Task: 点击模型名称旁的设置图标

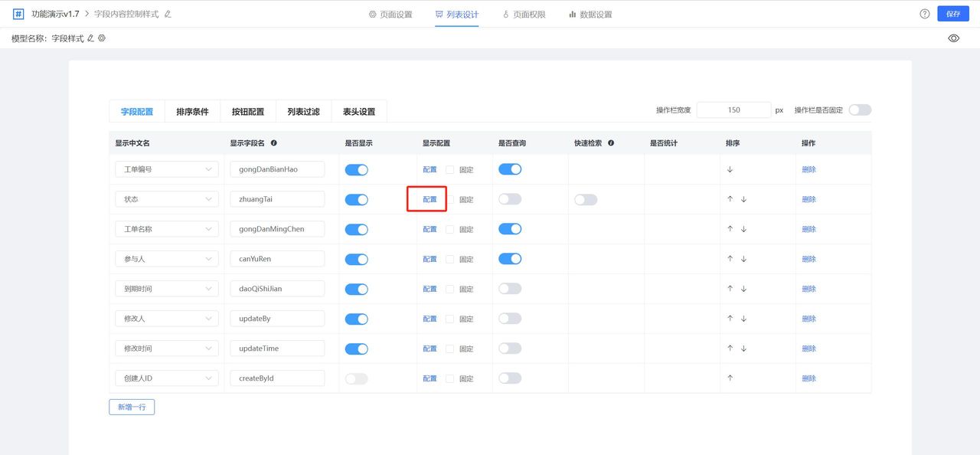Action: pos(100,38)
